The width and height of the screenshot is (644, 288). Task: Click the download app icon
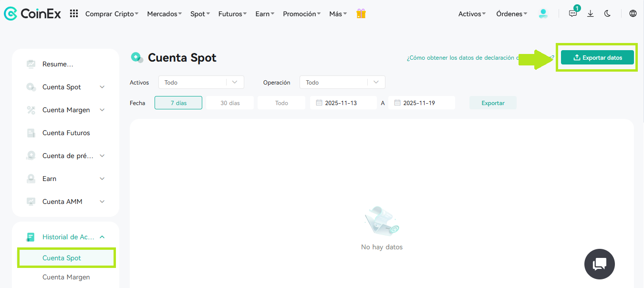[x=591, y=14]
